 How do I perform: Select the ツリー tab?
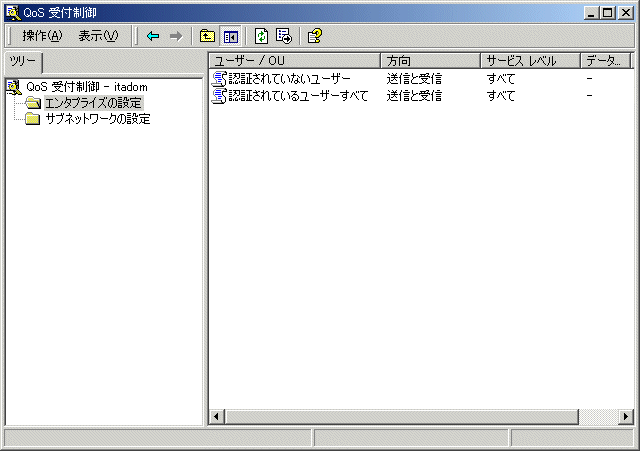tap(23, 62)
